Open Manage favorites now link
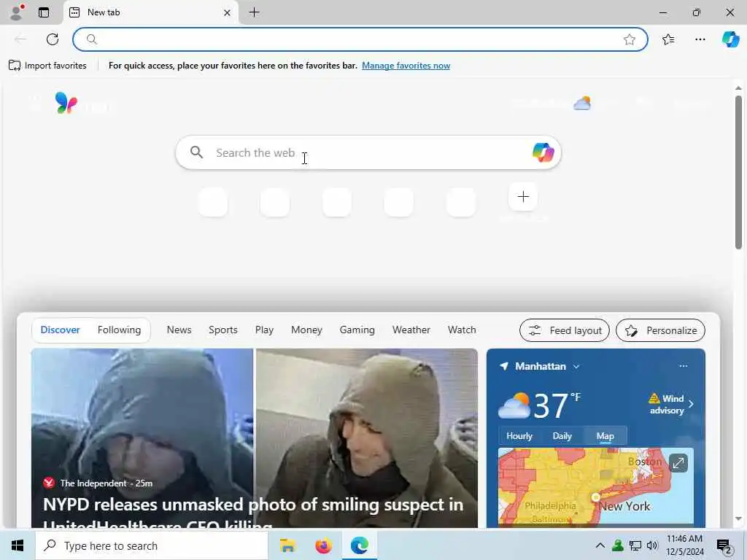747x560 pixels. pyautogui.click(x=406, y=66)
